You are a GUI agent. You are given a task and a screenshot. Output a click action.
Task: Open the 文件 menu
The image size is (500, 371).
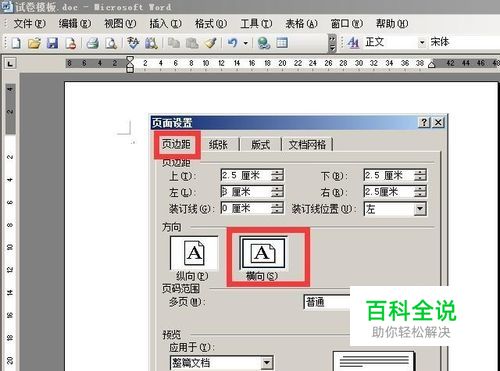[29, 24]
